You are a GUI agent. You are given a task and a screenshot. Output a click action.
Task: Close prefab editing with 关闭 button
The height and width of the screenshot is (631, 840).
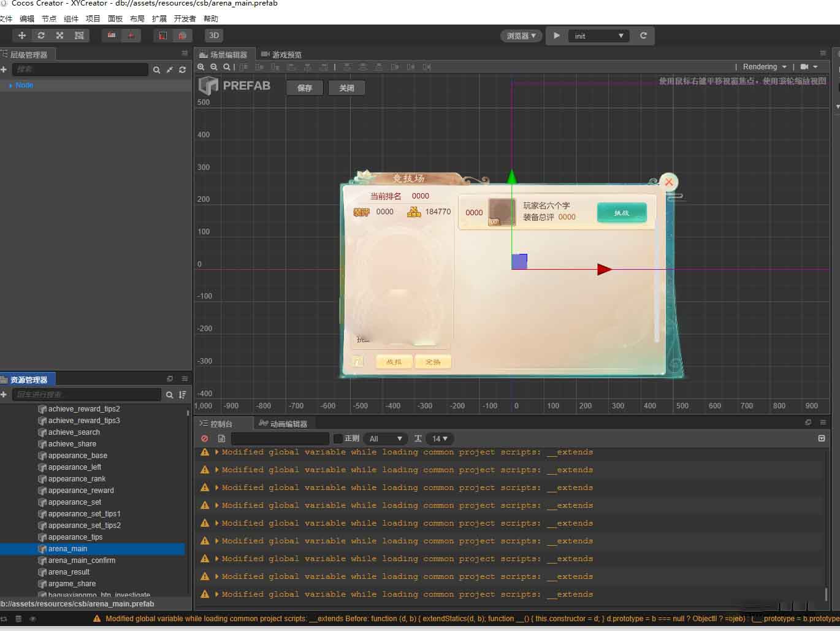click(346, 88)
